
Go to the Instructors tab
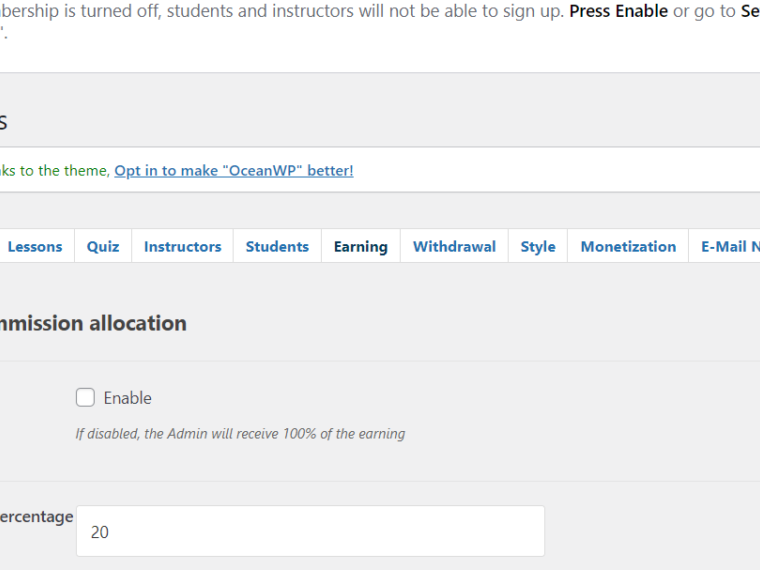tap(182, 246)
